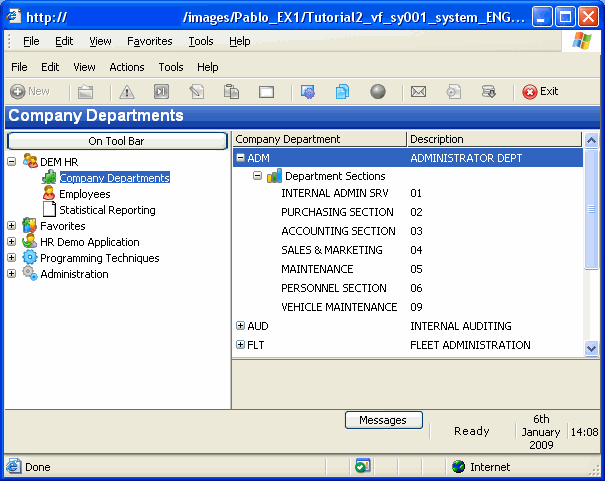The height and width of the screenshot is (481, 605).
Task: Click the INTERNAL AUDITING description
Action: (461, 326)
